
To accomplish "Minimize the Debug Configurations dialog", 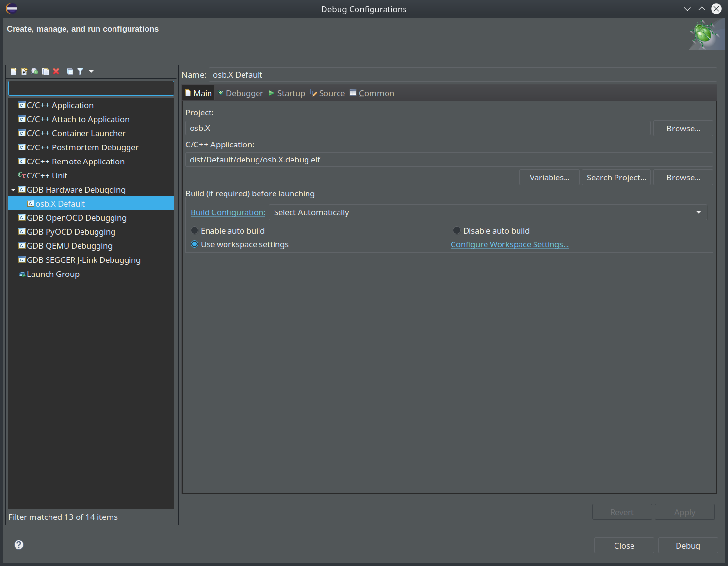I will click(687, 9).
